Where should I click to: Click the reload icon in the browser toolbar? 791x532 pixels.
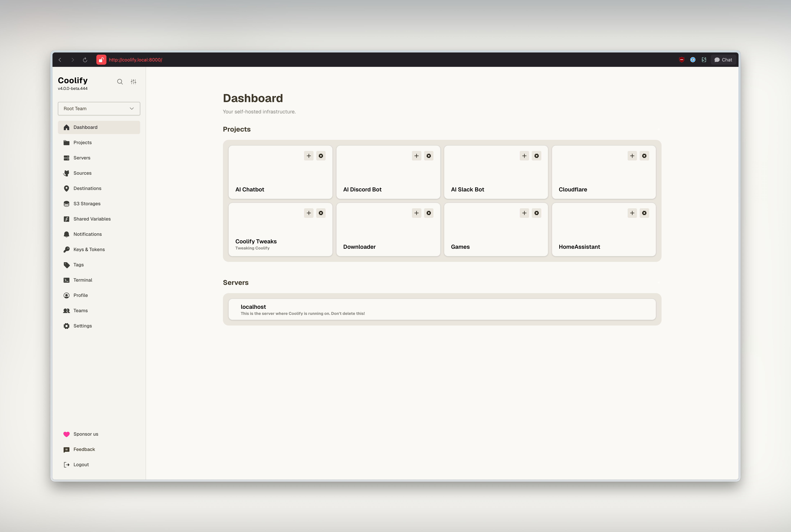tap(85, 60)
